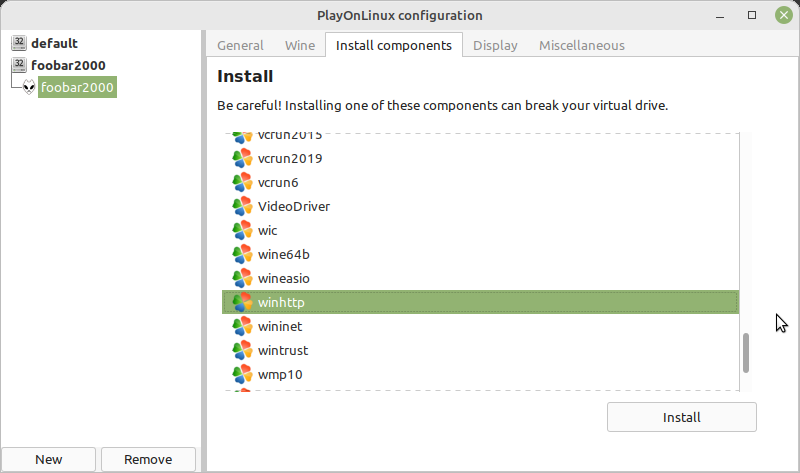Click the wine64b component icon
The image size is (800, 473).
[242, 254]
